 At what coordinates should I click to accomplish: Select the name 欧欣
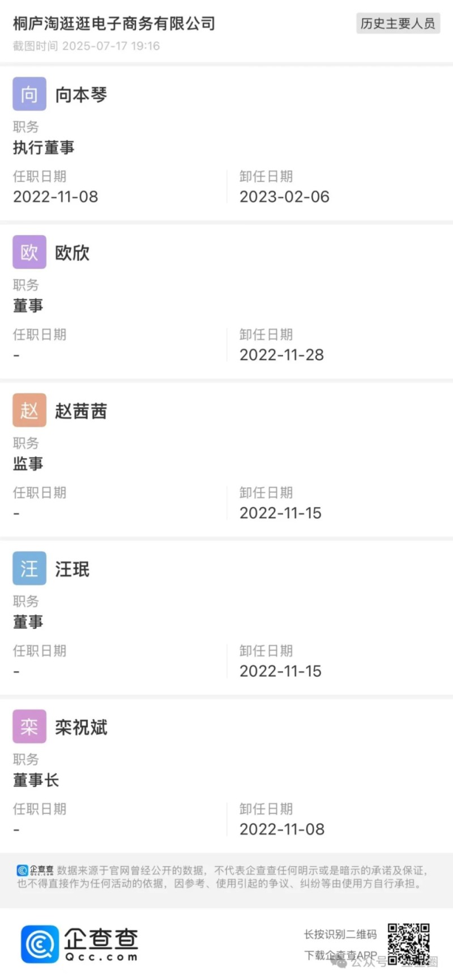[72, 253]
